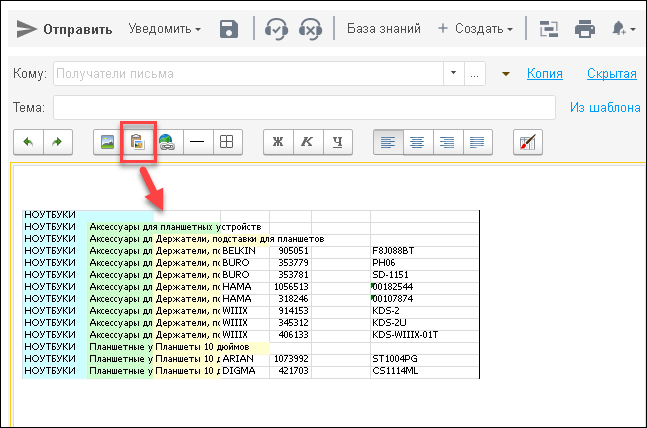Redo the edit with green forward arrow
The height and width of the screenshot is (428, 647).
58,142
